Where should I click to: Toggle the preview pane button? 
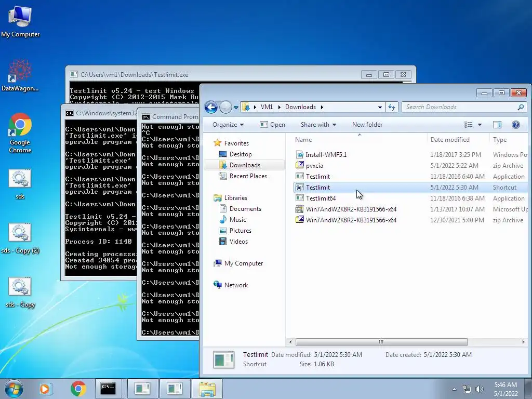pyautogui.click(x=497, y=125)
